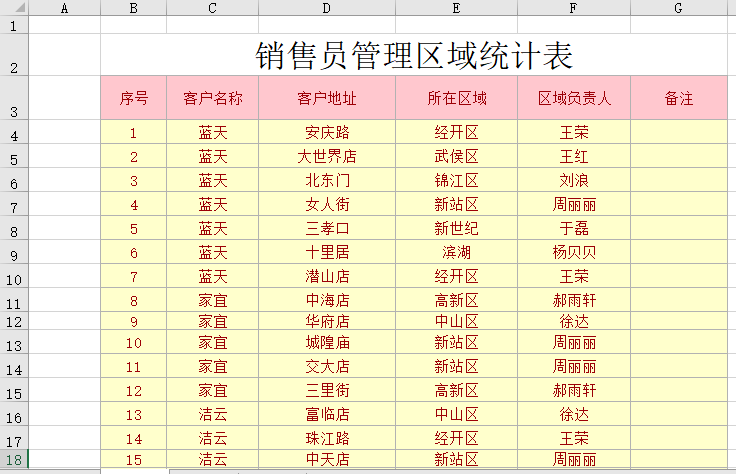The image size is (736, 474).
Task: Select column A by its header
Action: click(x=65, y=8)
